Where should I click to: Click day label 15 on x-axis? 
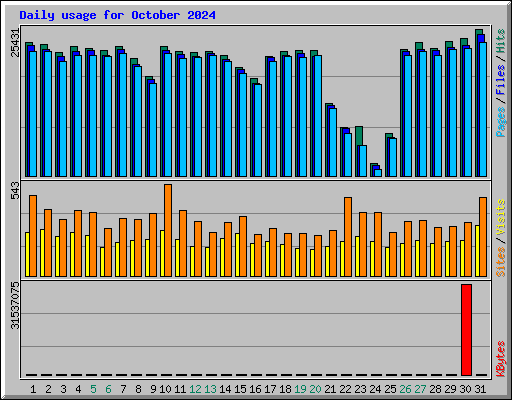[x=240, y=389]
